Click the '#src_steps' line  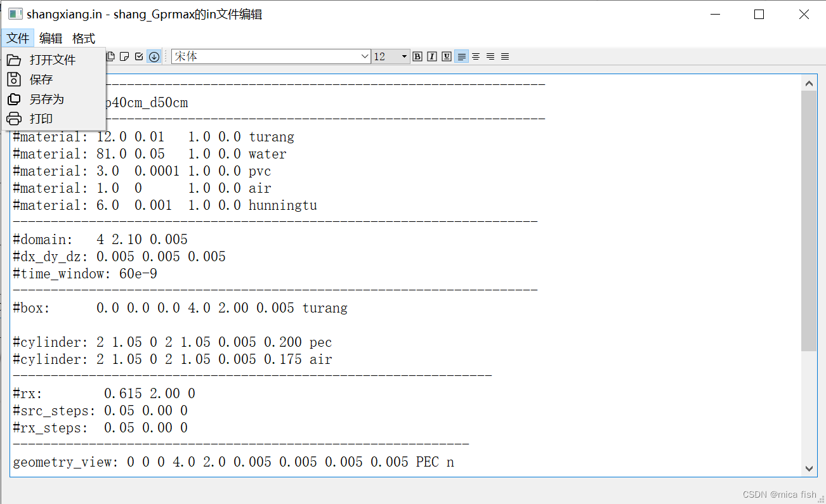click(x=100, y=411)
